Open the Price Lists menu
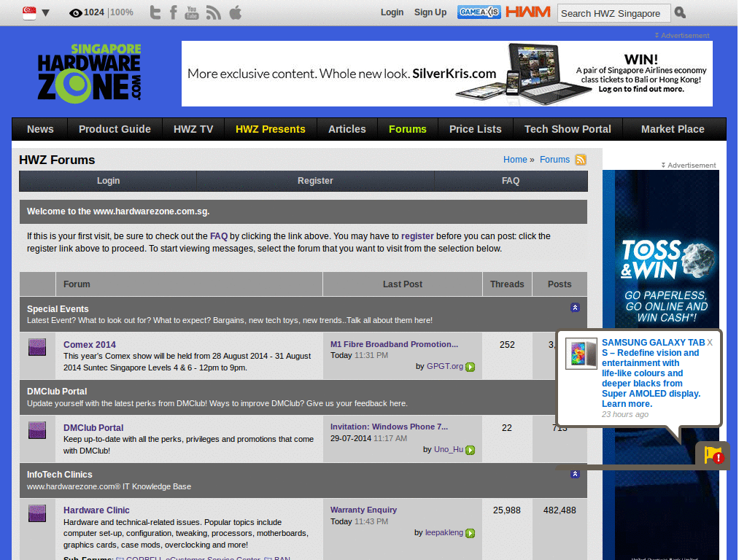This screenshot has width=747, height=560. (476, 129)
